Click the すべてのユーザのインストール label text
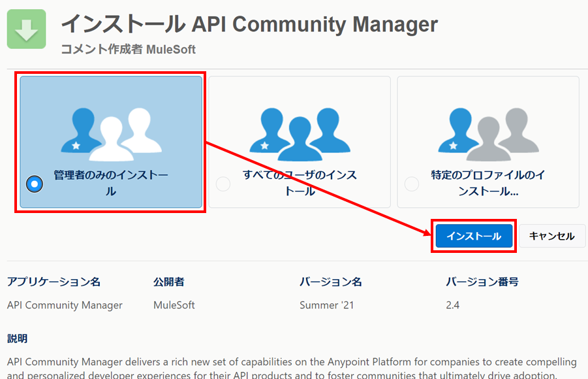Viewport: 588px width, 379px height. (x=300, y=184)
